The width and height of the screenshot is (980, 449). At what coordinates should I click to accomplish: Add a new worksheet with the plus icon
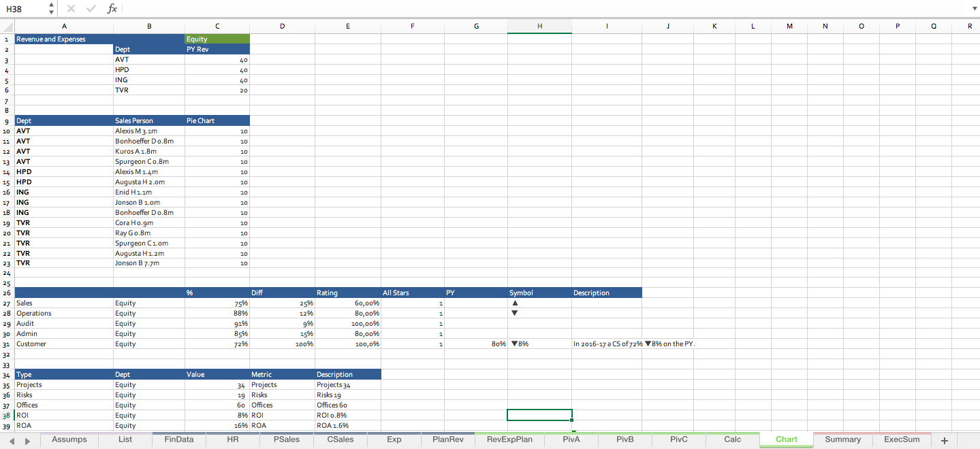944,440
